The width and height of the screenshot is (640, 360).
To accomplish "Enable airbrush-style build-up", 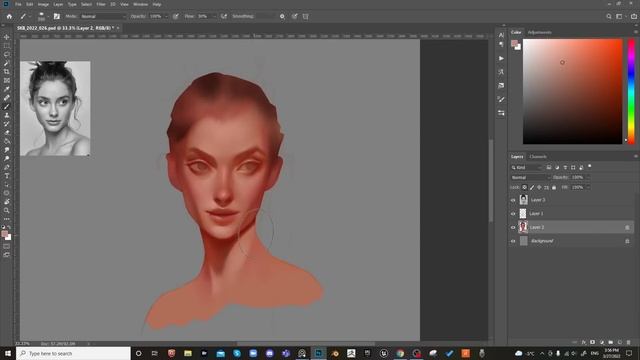I will click(x=224, y=16).
